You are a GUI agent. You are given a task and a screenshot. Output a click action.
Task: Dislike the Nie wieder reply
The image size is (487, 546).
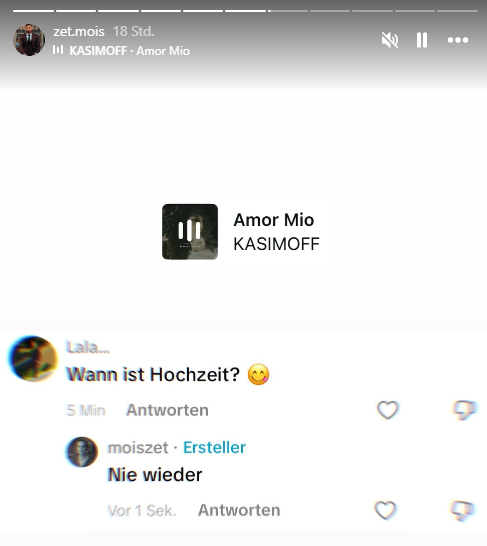(462, 510)
